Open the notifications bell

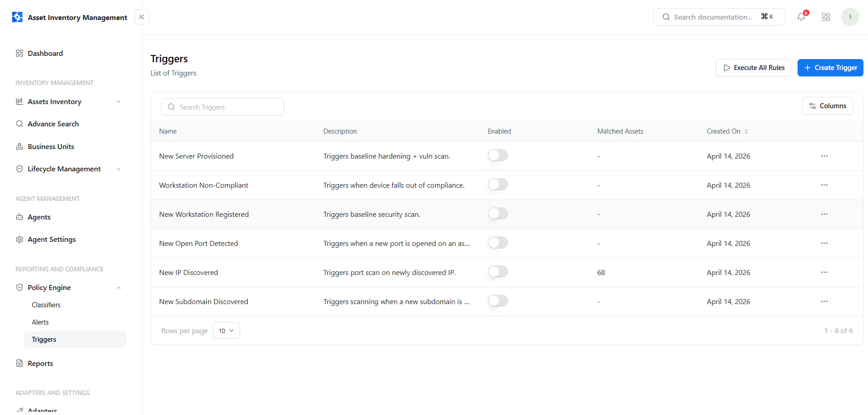point(801,17)
